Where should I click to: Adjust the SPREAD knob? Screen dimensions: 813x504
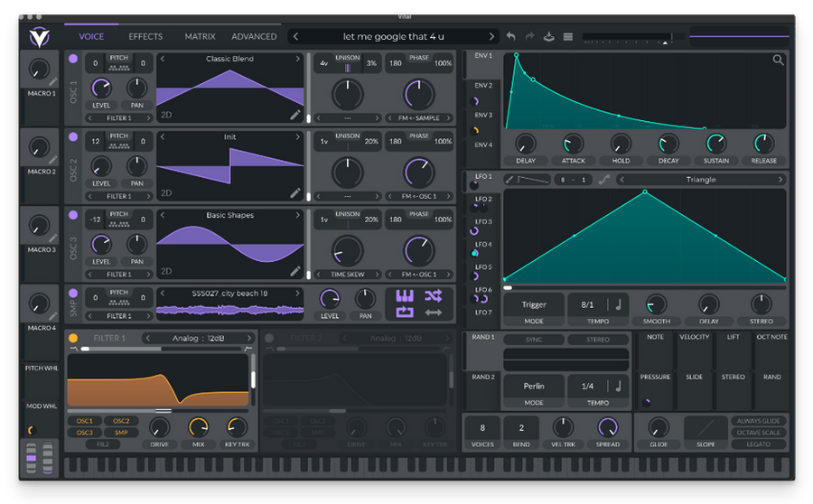tap(608, 427)
